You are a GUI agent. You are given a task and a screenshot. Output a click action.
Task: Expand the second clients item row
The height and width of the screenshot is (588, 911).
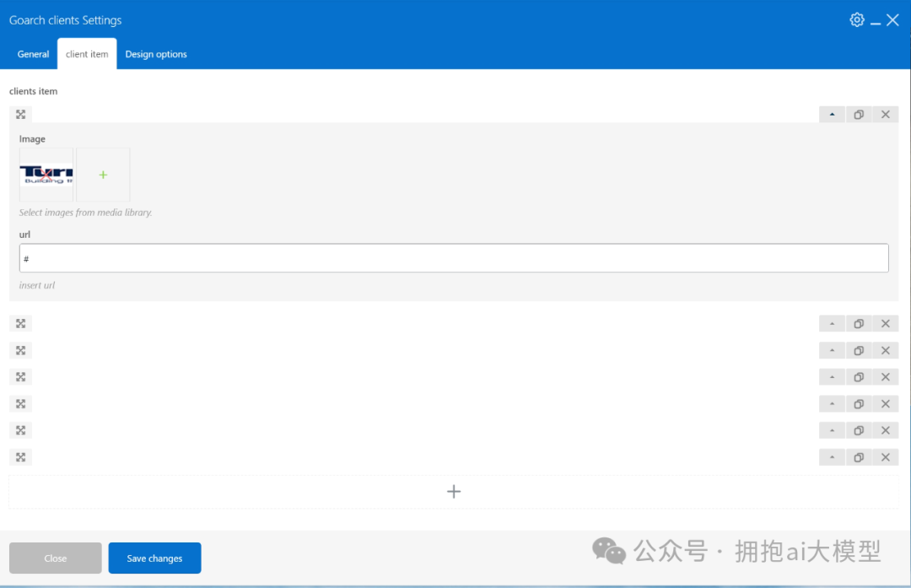[x=832, y=323]
